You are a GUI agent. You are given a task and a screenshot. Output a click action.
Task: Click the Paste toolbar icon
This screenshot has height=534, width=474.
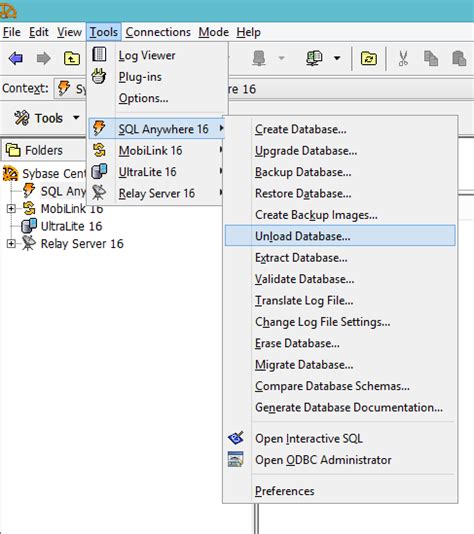pos(459,58)
